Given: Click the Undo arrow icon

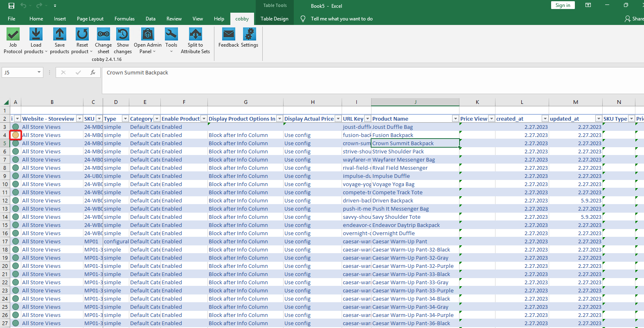Looking at the screenshot, I should coord(23,6).
